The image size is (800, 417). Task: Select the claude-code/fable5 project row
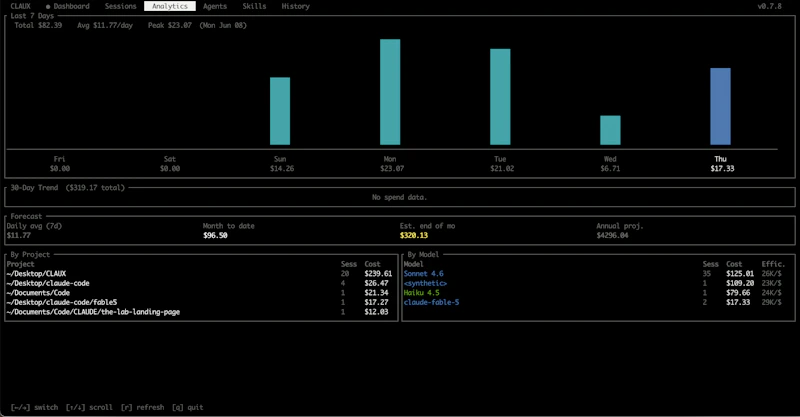(199, 302)
